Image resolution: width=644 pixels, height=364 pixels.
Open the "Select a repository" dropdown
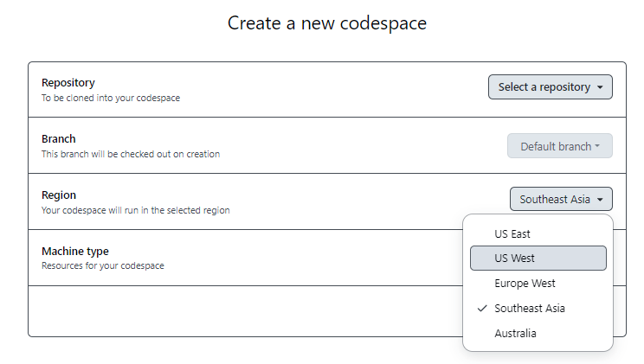click(x=544, y=87)
